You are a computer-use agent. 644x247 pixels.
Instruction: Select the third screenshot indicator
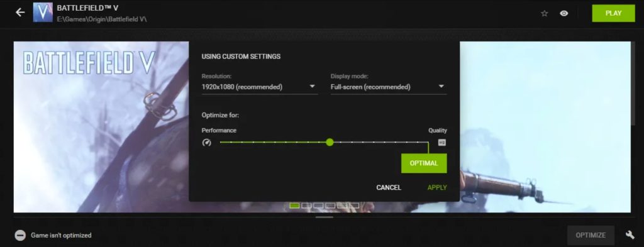[318, 205]
